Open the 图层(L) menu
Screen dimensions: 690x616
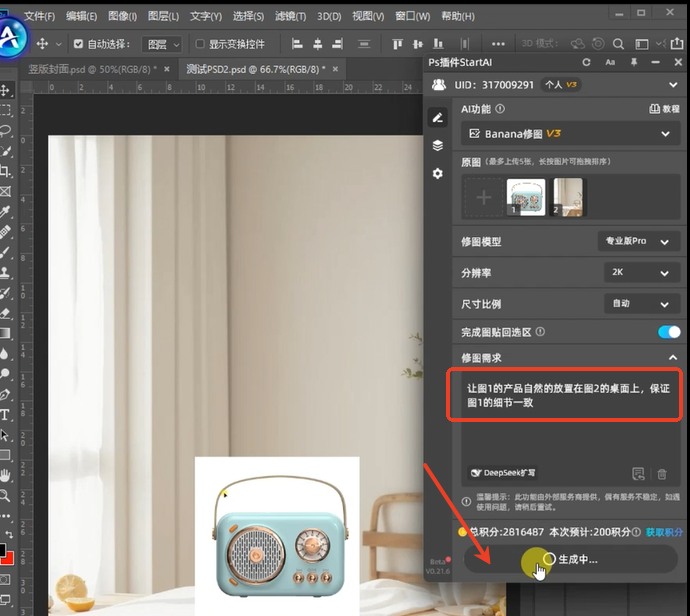coord(163,16)
